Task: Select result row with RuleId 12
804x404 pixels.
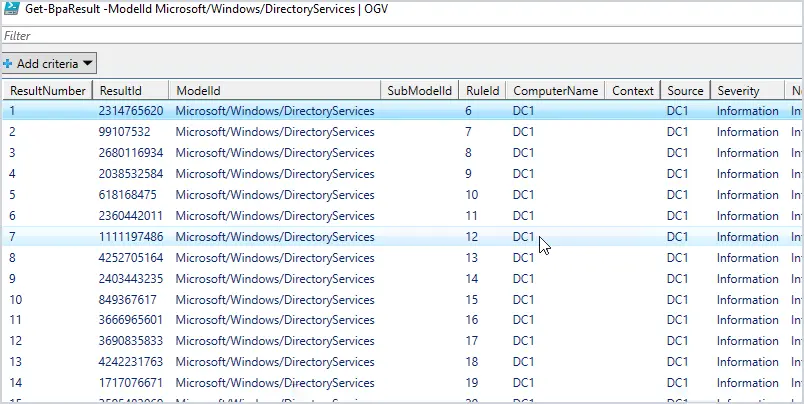Action: click(x=402, y=237)
